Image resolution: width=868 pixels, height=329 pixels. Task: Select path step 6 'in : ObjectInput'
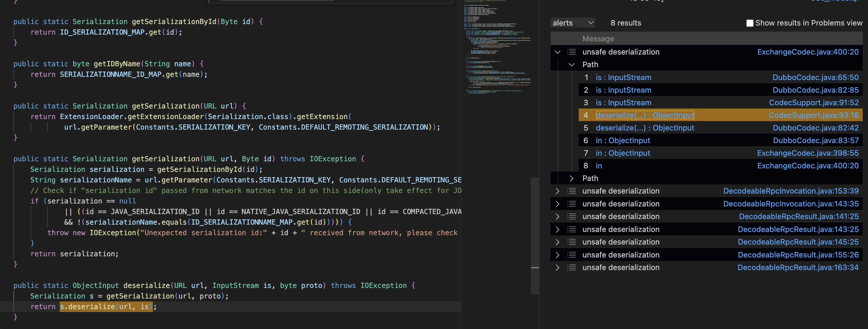tap(623, 140)
